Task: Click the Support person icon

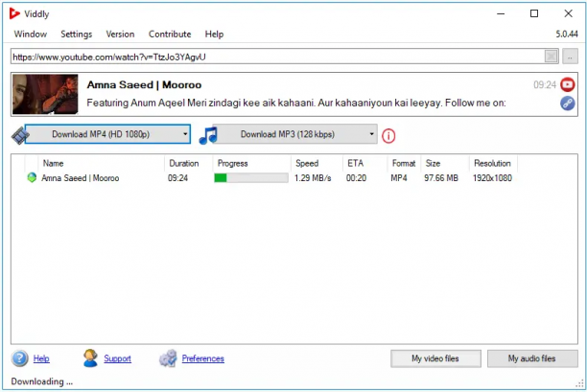Action: (90, 357)
